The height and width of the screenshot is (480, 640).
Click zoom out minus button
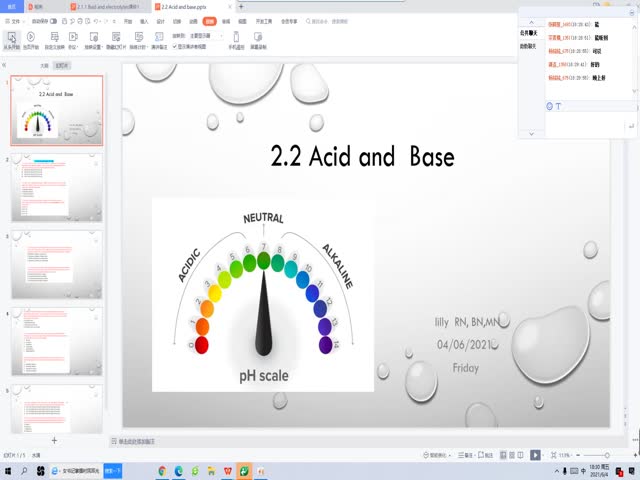pyautogui.click(x=578, y=455)
